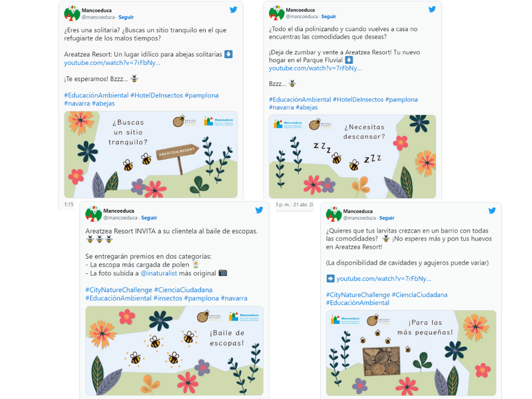Open the "¿Necesitas descansar?" image

coord(352,156)
